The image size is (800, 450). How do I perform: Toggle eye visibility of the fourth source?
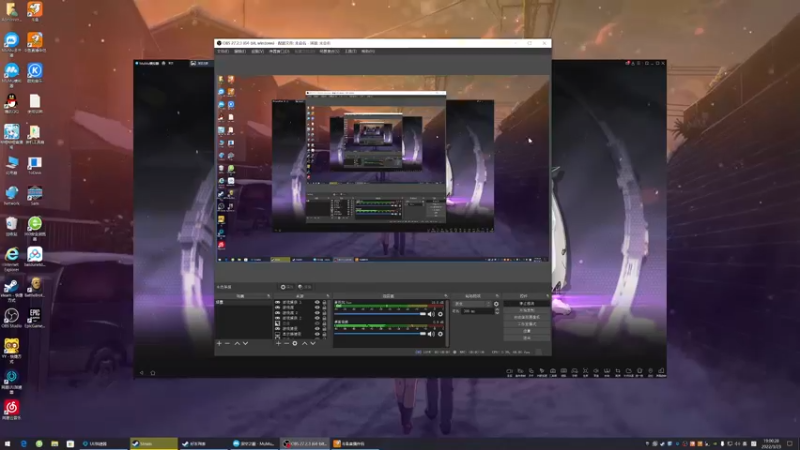coord(317,318)
